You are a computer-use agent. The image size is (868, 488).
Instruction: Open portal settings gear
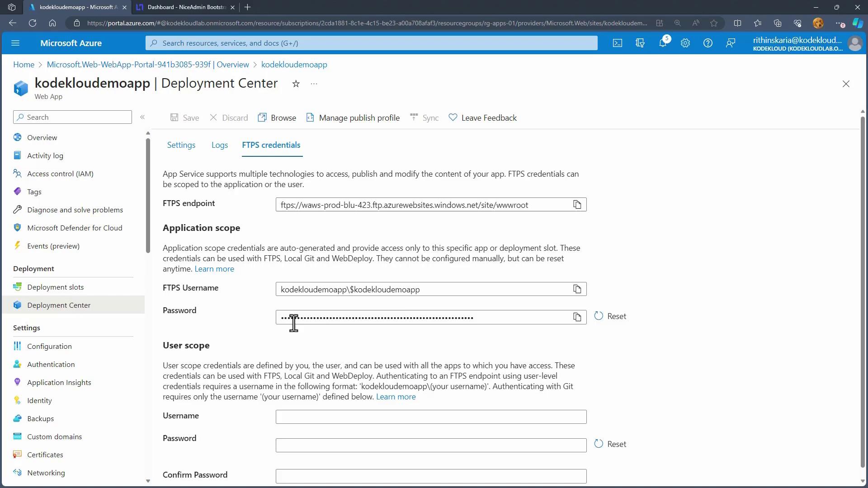click(x=685, y=43)
